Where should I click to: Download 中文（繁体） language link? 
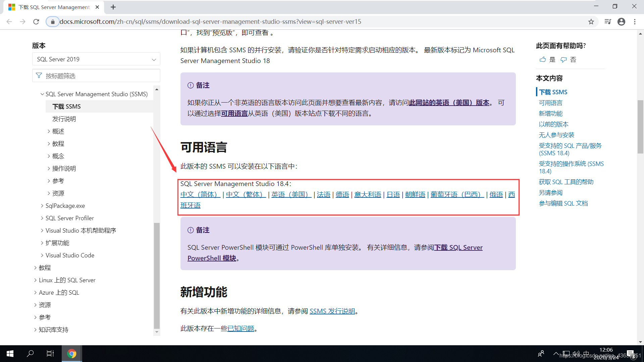(x=246, y=195)
